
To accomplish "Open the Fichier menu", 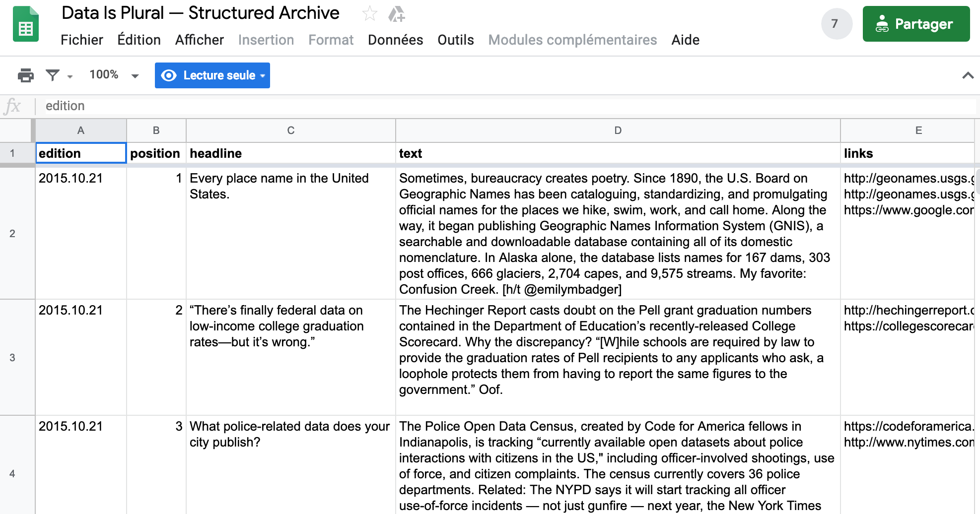I will pos(82,40).
